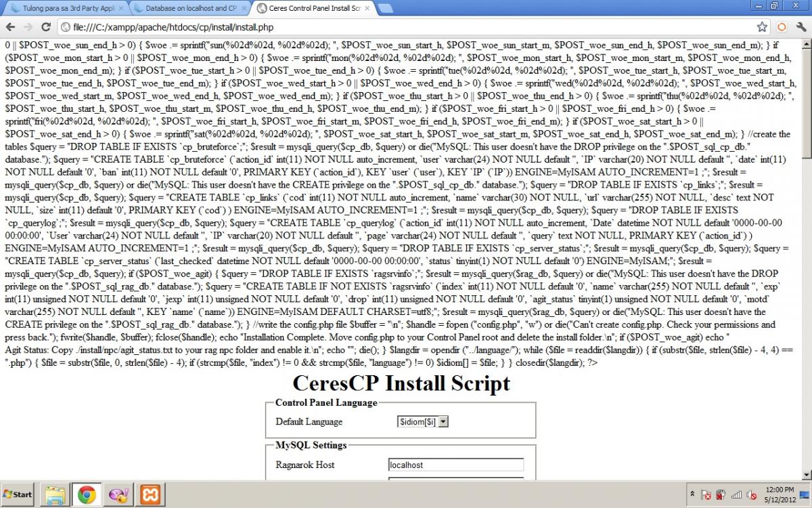Viewport: 812px width, 508px height.
Task: Open the Chrome wrench settings menu
Action: (800, 27)
